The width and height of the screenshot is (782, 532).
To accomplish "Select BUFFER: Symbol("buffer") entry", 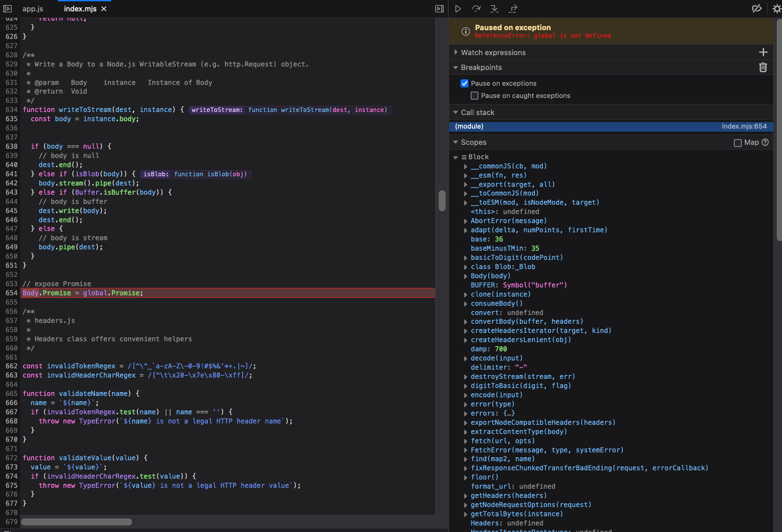I will pyautogui.click(x=519, y=285).
